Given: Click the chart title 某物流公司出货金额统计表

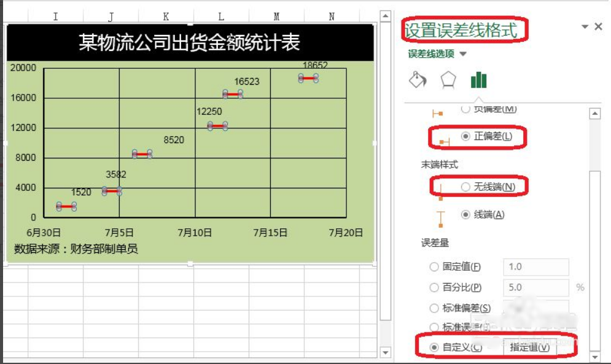Looking at the screenshot, I should [x=189, y=42].
